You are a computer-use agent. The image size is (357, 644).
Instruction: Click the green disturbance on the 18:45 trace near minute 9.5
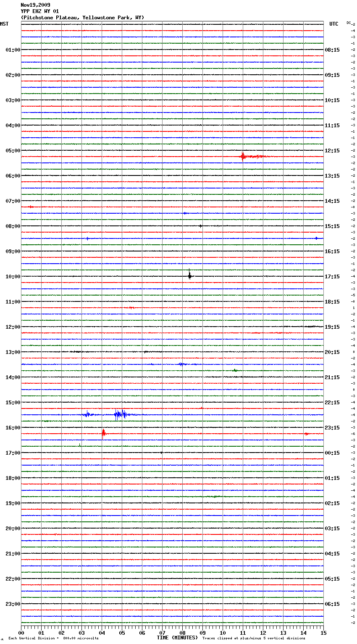point(214,497)
